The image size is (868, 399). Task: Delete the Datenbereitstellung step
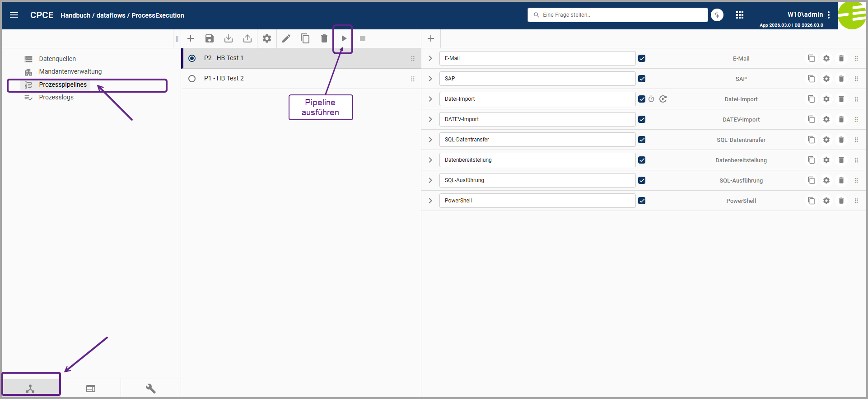tap(841, 160)
